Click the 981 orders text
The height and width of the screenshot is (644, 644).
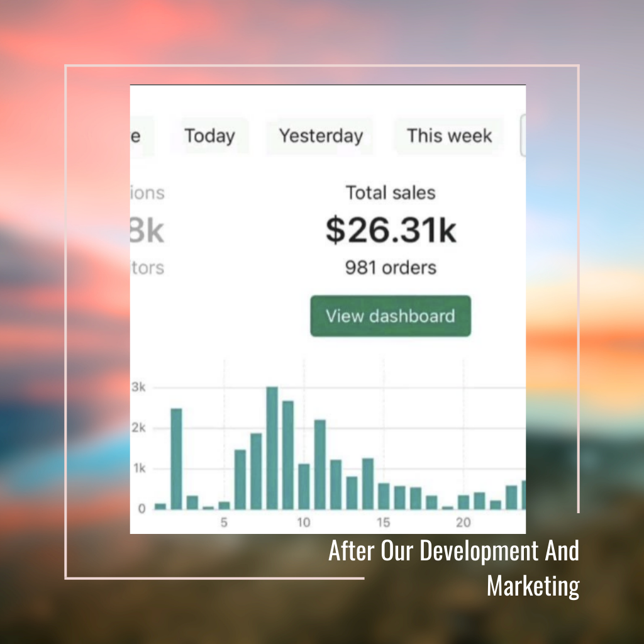tap(391, 268)
